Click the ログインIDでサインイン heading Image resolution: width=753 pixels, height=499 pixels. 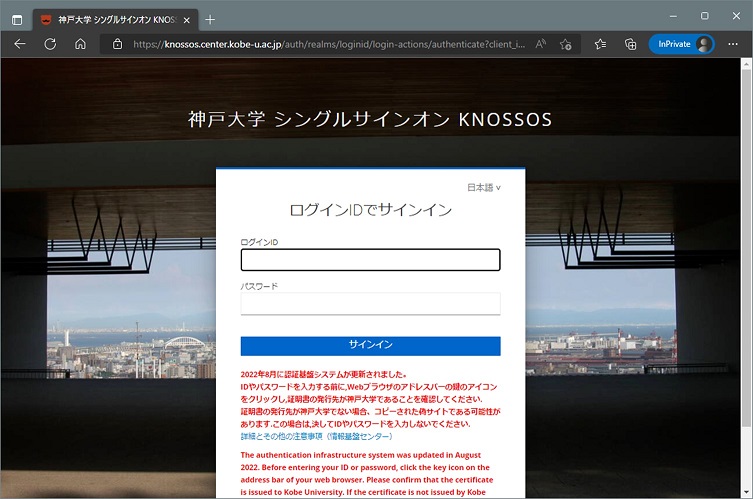click(x=370, y=210)
